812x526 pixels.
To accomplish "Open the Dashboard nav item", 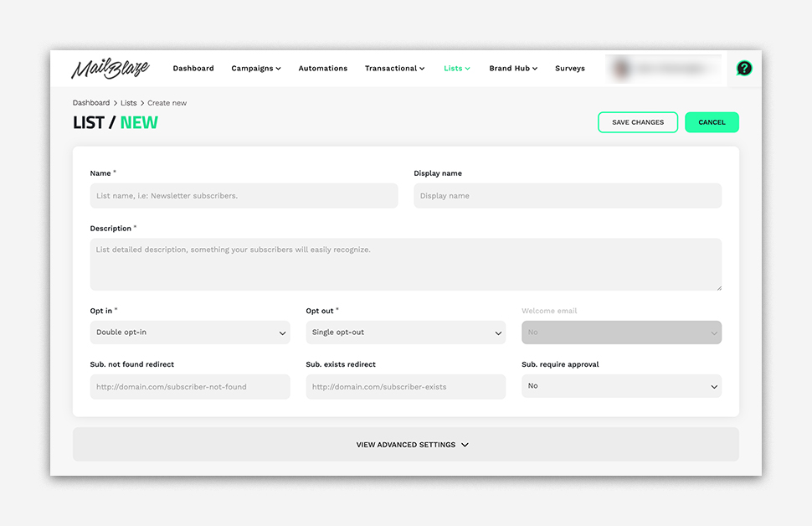I will click(x=193, y=69).
